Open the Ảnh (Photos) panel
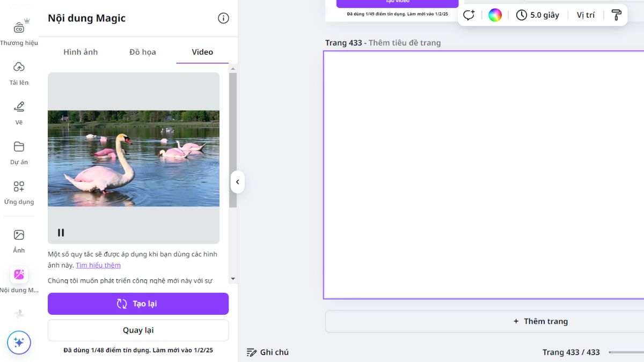 [x=19, y=236]
